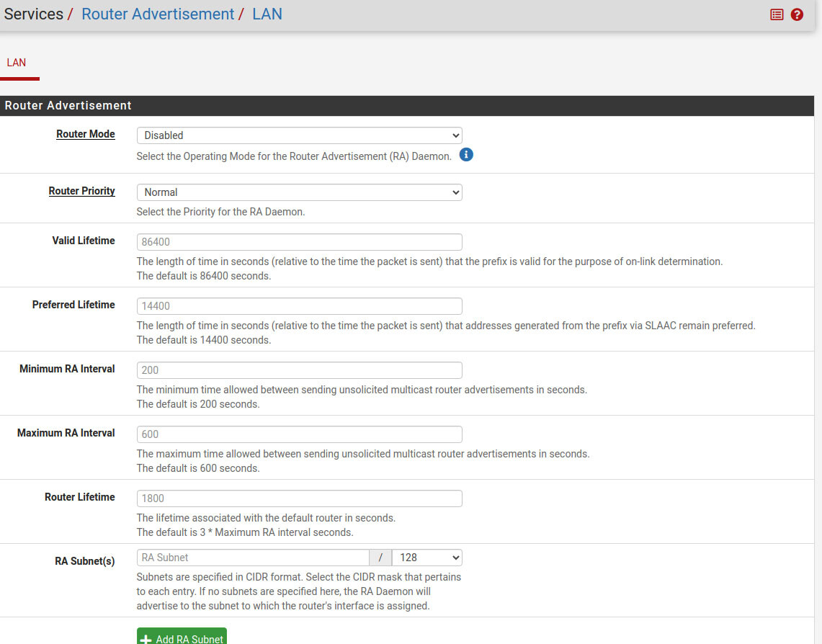Click the Maximum RA Interval label

[x=66, y=433]
